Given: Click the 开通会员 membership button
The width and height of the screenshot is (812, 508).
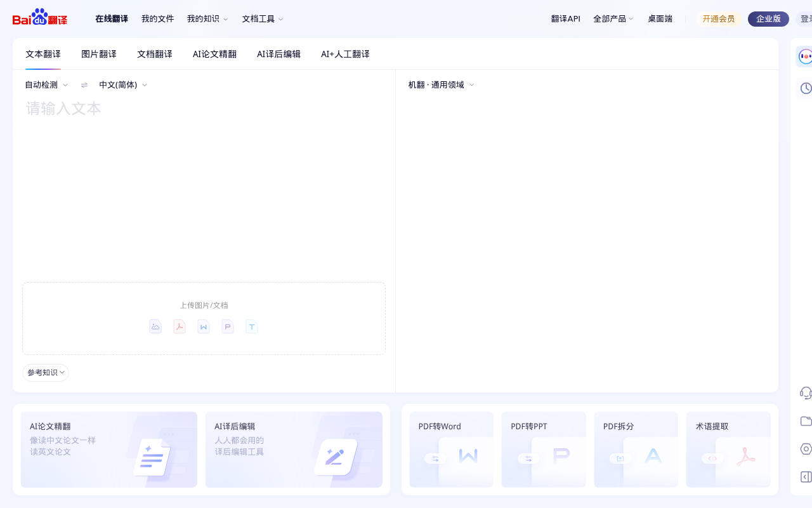Looking at the screenshot, I should pos(719,19).
